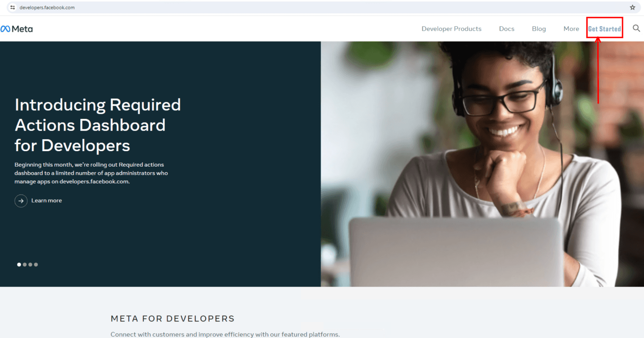Image resolution: width=644 pixels, height=338 pixels.
Task: Click the Introducing Required Actions Dashboard headline
Action: click(x=98, y=125)
